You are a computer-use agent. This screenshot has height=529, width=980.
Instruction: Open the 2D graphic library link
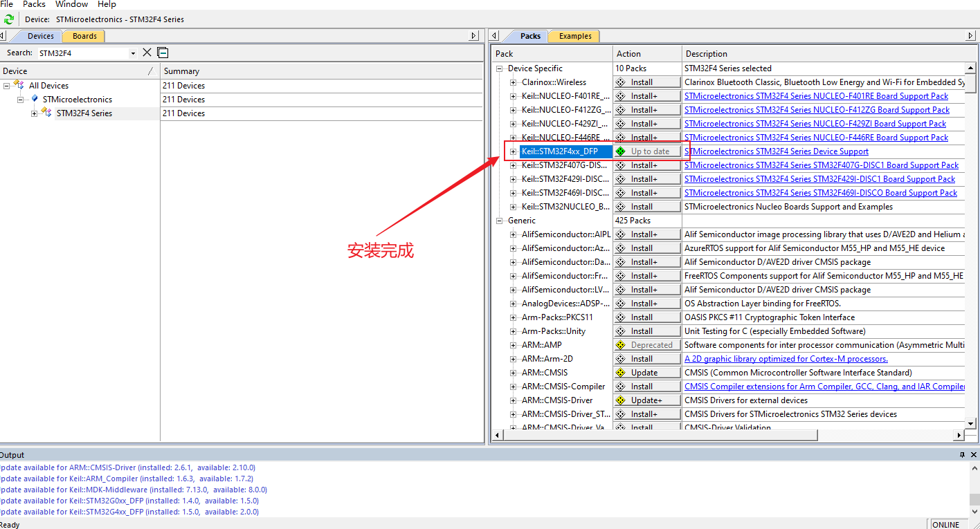click(786, 359)
